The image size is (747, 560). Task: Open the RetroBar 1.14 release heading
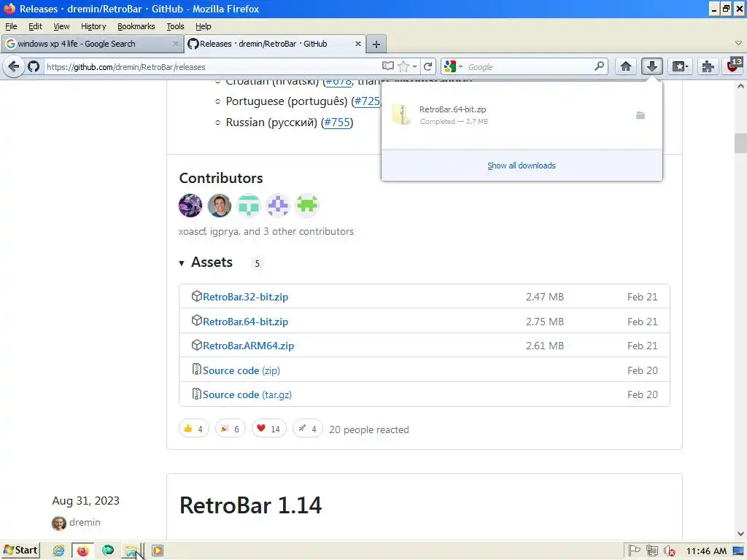251,505
